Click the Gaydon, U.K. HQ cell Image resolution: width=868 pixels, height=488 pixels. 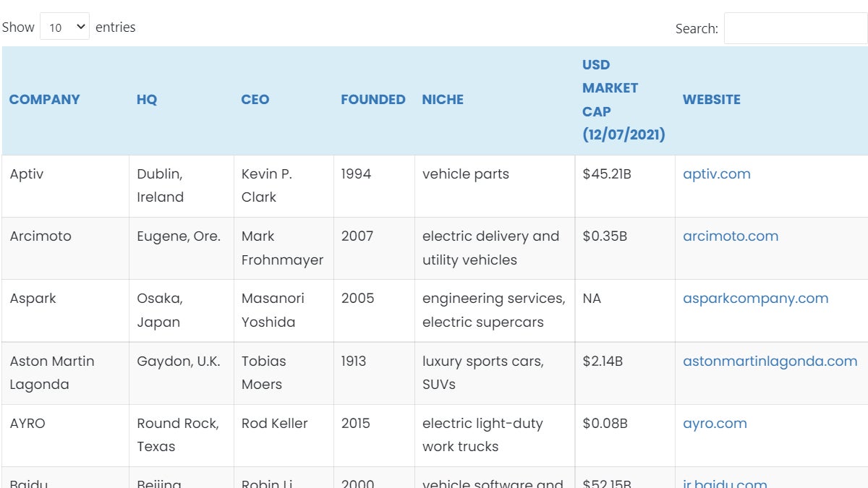(182, 373)
